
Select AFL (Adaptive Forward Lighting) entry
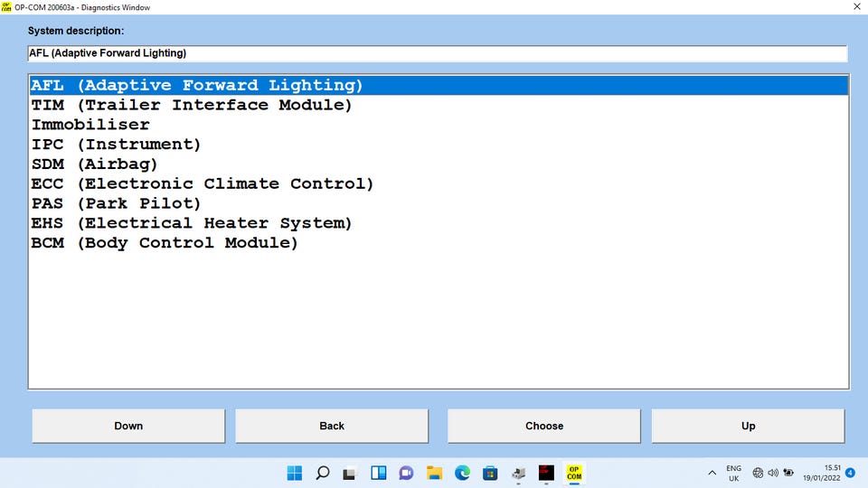click(x=439, y=85)
